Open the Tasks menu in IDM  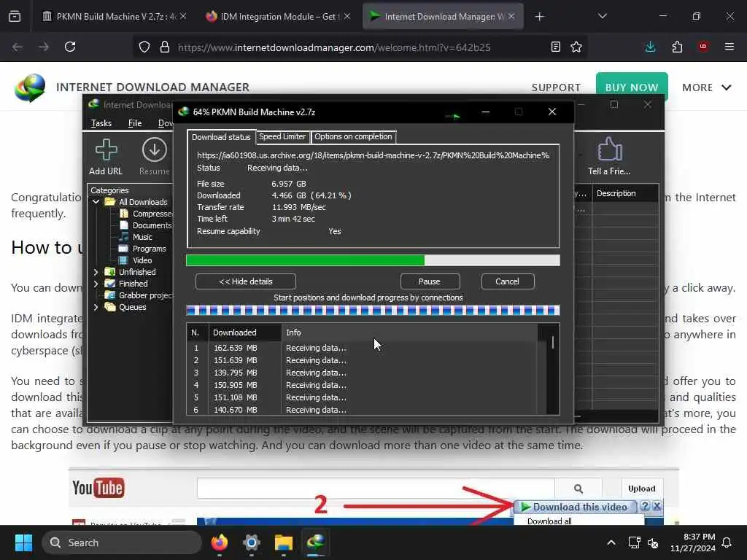pos(101,123)
